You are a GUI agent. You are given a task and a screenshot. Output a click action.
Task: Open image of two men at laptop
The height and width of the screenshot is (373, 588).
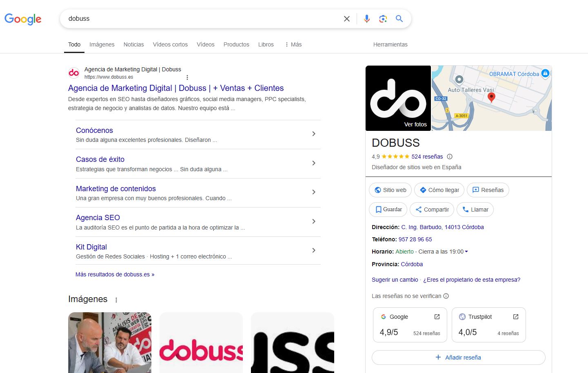click(110, 342)
